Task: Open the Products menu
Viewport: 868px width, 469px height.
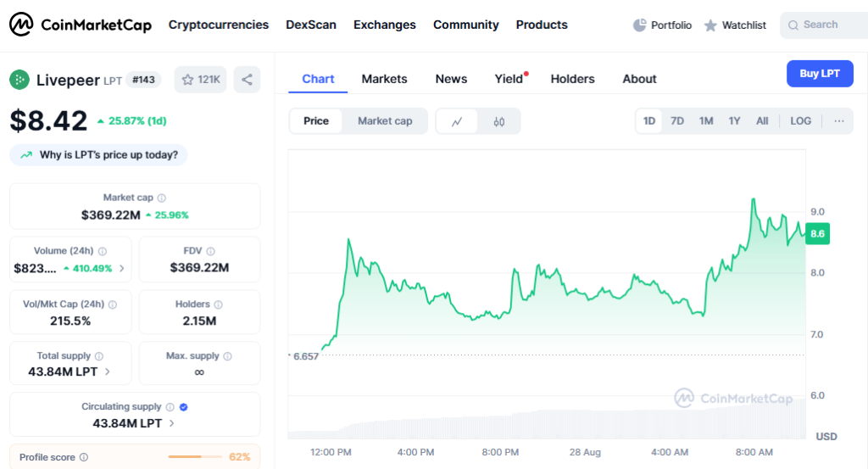Action: click(542, 25)
